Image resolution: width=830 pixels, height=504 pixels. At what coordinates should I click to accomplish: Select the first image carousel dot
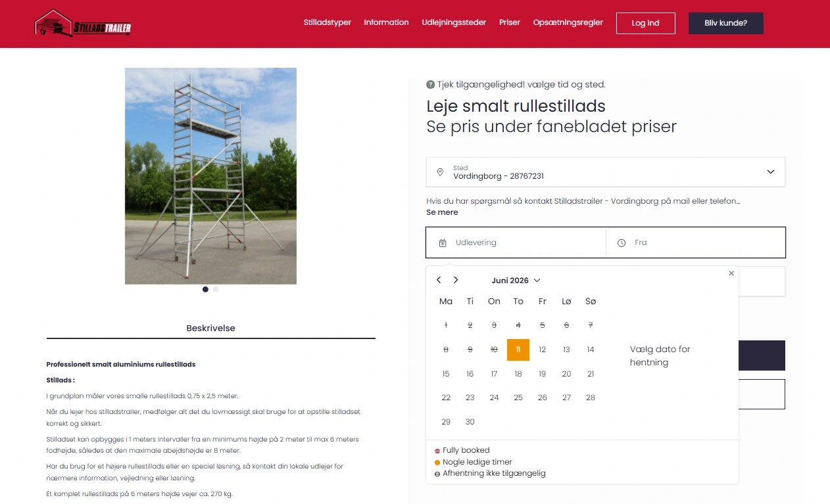205,289
